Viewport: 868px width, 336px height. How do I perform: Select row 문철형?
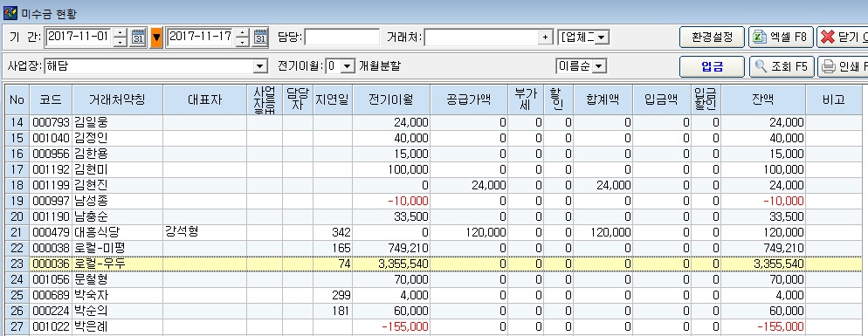pyautogui.click(x=433, y=279)
